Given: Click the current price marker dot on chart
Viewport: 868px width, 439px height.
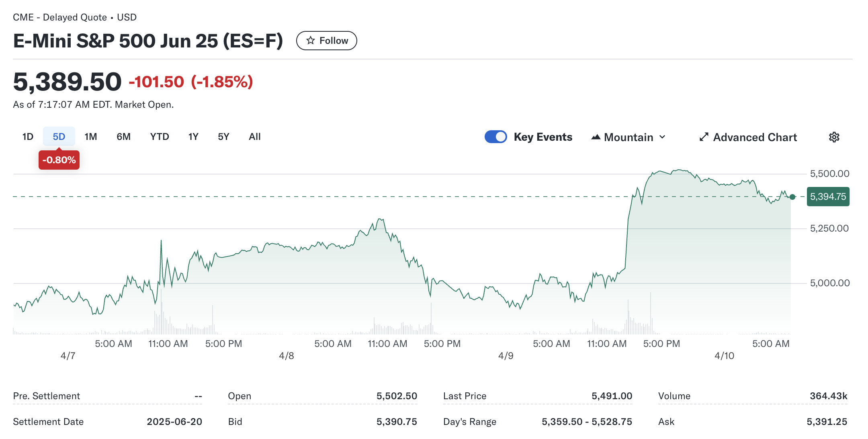Looking at the screenshot, I should (792, 197).
